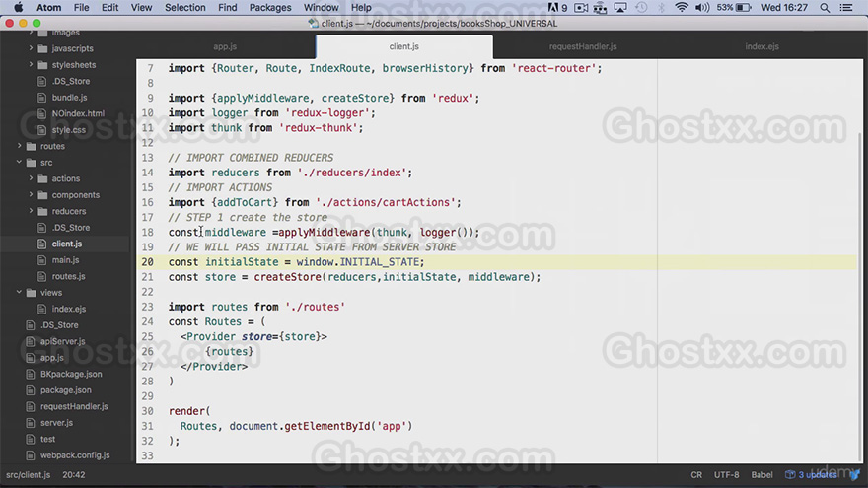Expand the actions folder

pyautogui.click(x=31, y=178)
